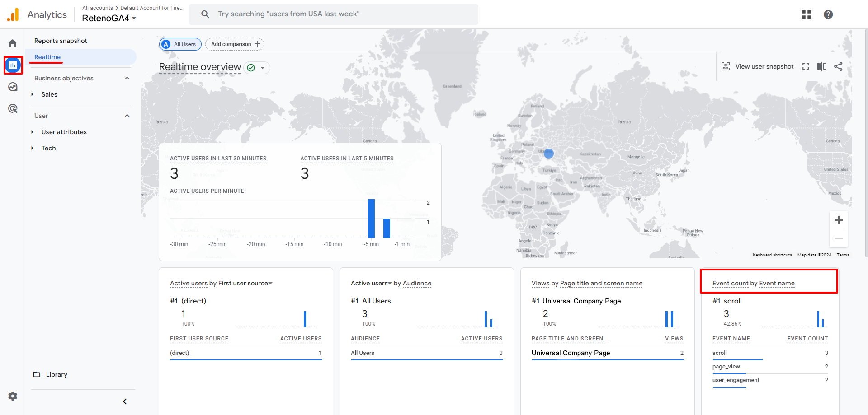Viewport: 868px width, 415px height.
Task: Expand the User attributes tree item
Action: pyautogui.click(x=32, y=132)
